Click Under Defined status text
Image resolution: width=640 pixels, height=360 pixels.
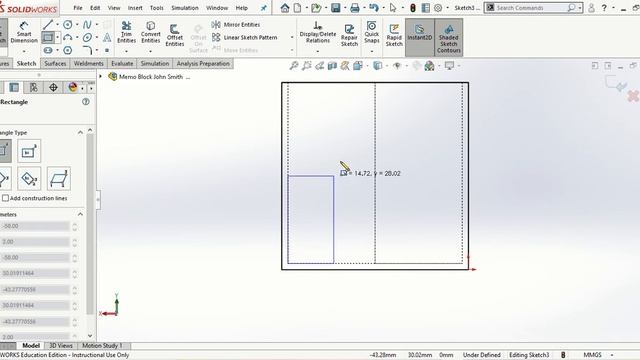coord(482,355)
